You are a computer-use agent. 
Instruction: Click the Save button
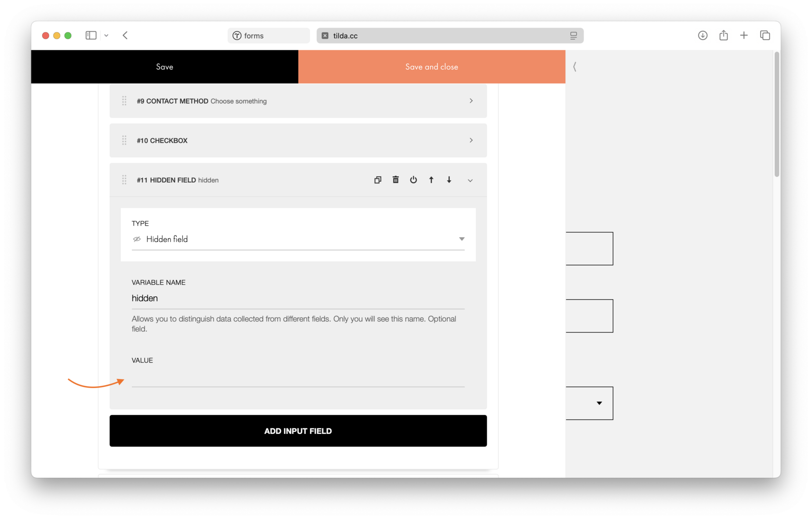point(164,67)
